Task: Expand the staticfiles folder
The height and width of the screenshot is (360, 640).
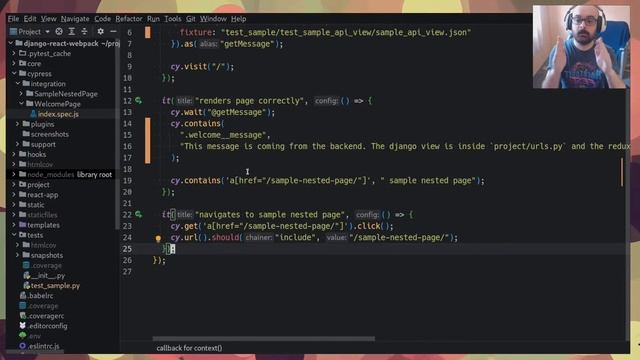Action: (14, 215)
